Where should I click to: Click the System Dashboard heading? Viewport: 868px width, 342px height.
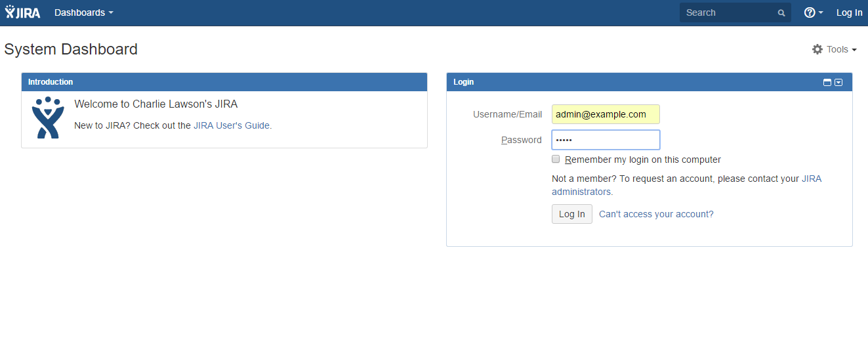point(71,49)
